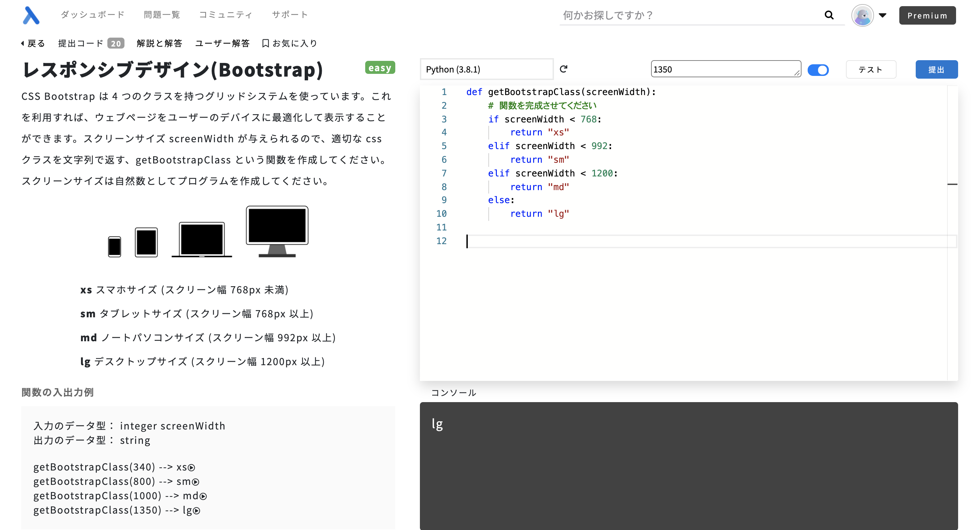980x530 pixels.
Task: Click the reset code refresh icon
Action: (564, 69)
